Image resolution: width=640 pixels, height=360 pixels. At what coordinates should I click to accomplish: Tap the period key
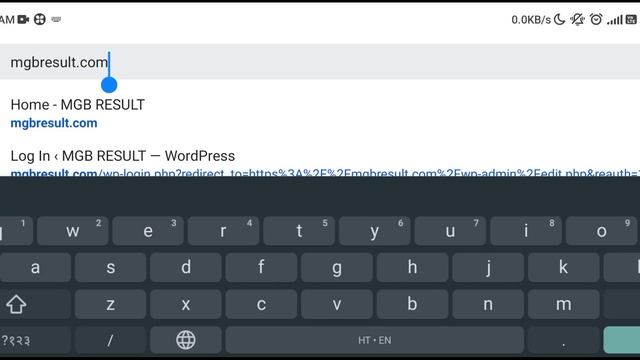(564, 340)
